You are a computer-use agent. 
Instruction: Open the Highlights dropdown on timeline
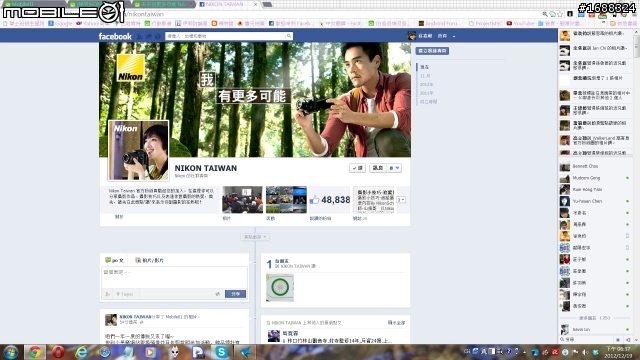pyautogui.click(x=255, y=237)
